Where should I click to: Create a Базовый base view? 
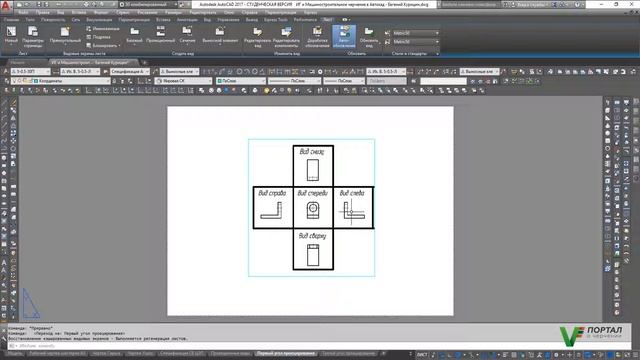click(x=134, y=36)
